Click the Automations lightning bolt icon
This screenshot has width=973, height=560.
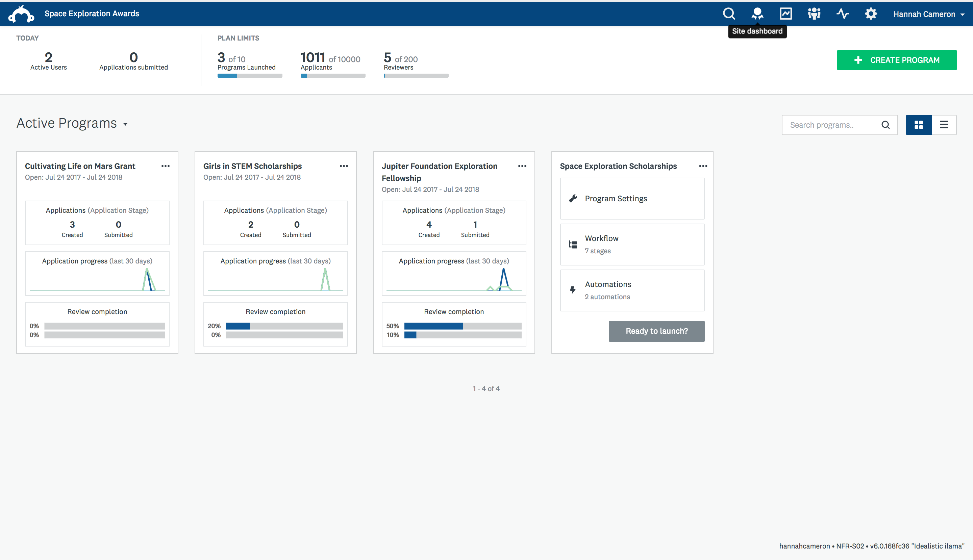(573, 289)
